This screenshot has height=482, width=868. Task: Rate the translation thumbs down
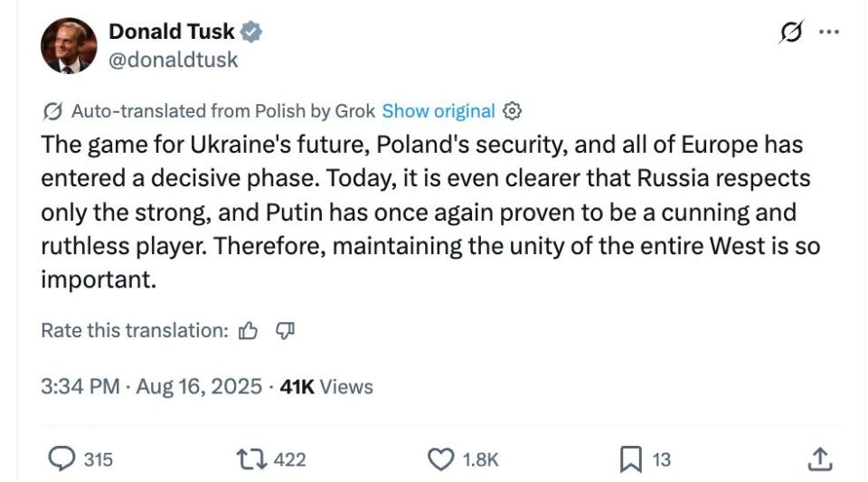click(x=285, y=331)
